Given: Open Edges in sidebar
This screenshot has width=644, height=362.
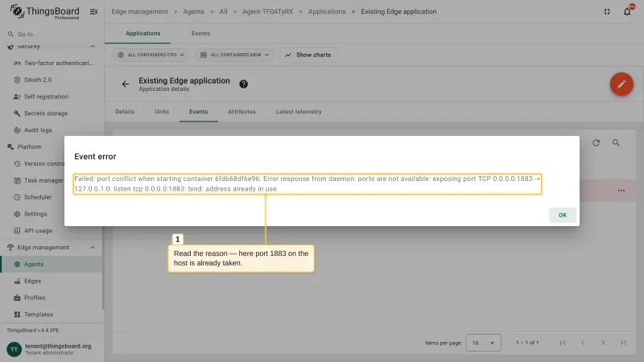Looking at the screenshot, I should (x=52, y=281).
